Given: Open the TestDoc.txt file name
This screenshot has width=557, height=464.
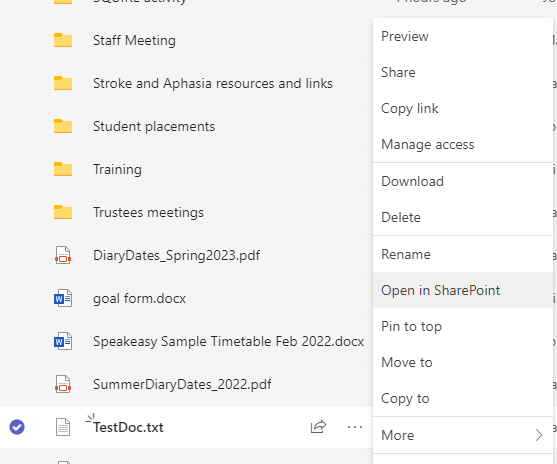Looking at the screenshot, I should [128, 427].
